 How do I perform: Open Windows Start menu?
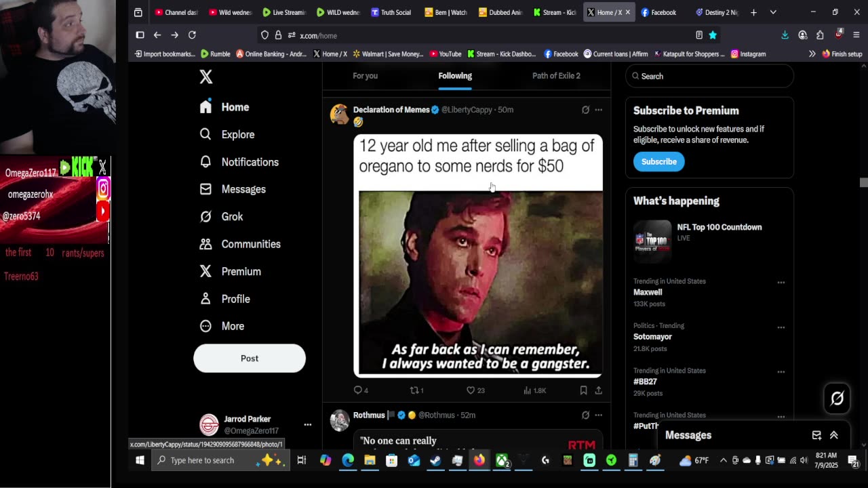[140, 460]
